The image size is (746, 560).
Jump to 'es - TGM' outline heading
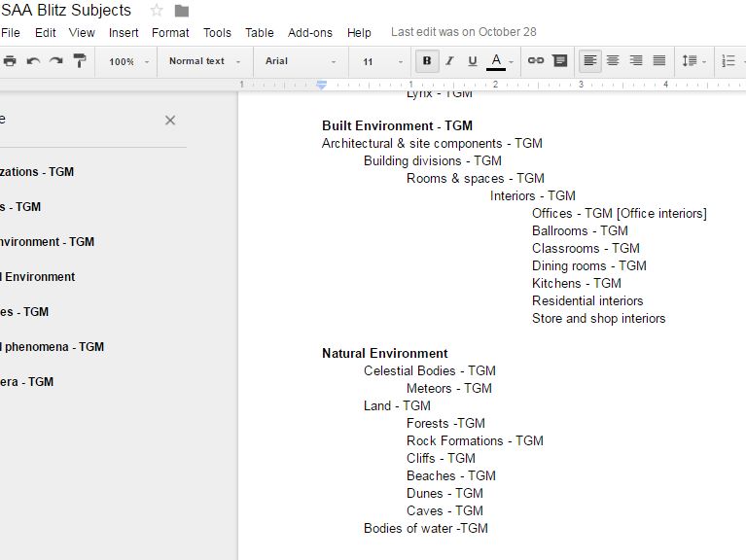click(x=24, y=312)
